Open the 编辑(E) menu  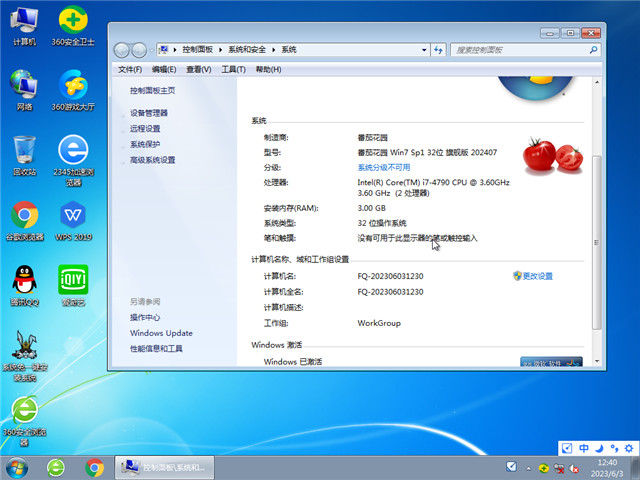[x=164, y=69]
